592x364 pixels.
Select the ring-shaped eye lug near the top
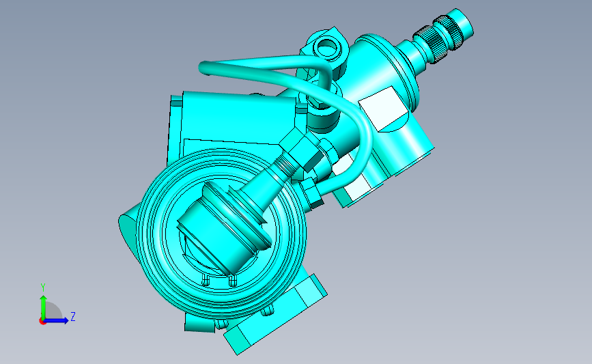(328, 47)
